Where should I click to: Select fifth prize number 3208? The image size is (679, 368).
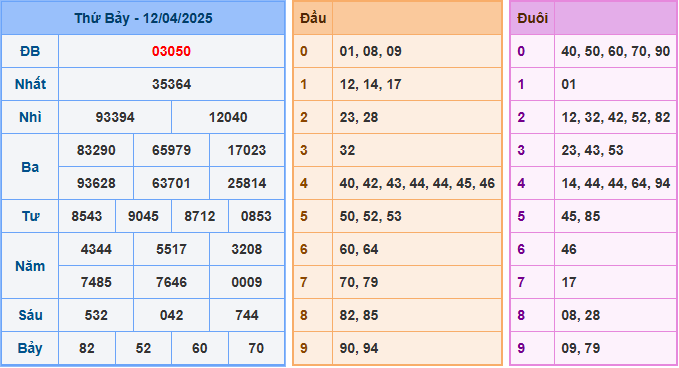pos(247,249)
